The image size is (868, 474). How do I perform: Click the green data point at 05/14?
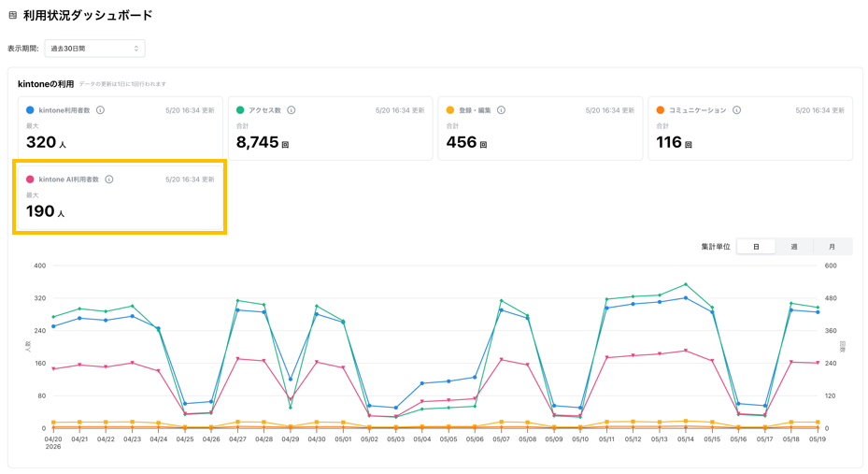pyautogui.click(x=686, y=284)
